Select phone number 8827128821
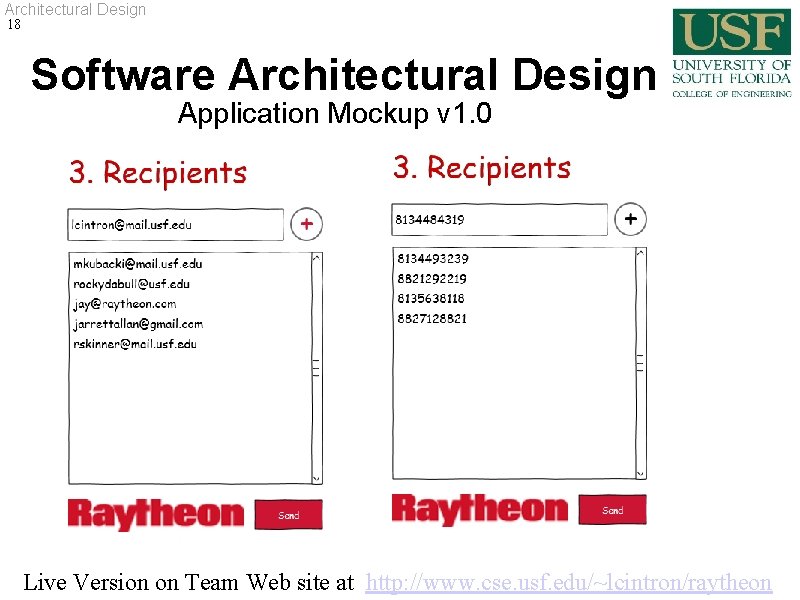 pyautogui.click(x=432, y=319)
